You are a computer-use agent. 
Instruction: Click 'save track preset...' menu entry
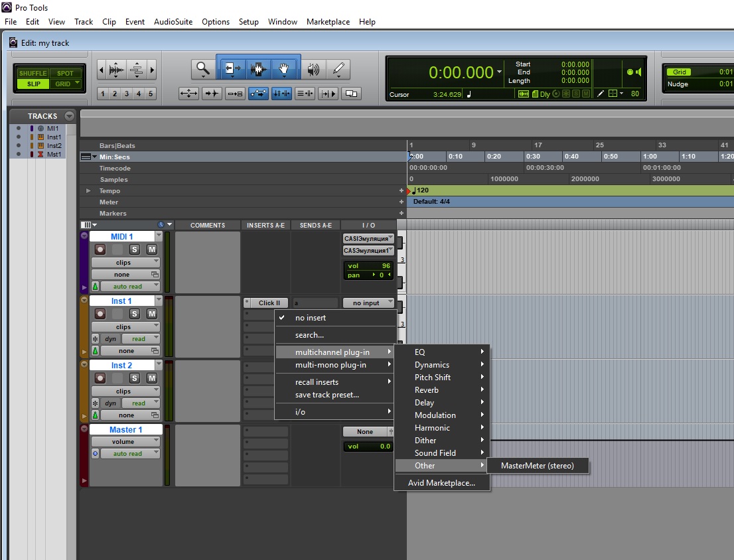pos(334,395)
